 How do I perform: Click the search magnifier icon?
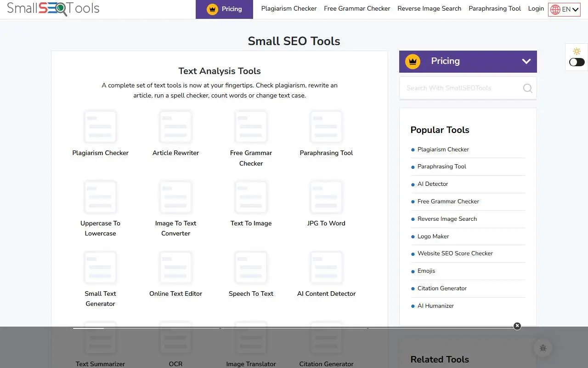(527, 88)
